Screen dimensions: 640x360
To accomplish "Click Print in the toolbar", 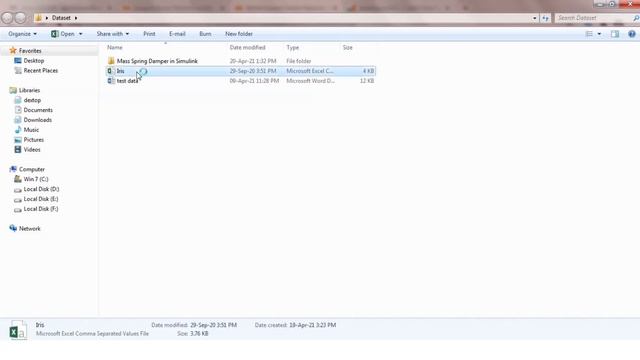I will pyautogui.click(x=149, y=34).
